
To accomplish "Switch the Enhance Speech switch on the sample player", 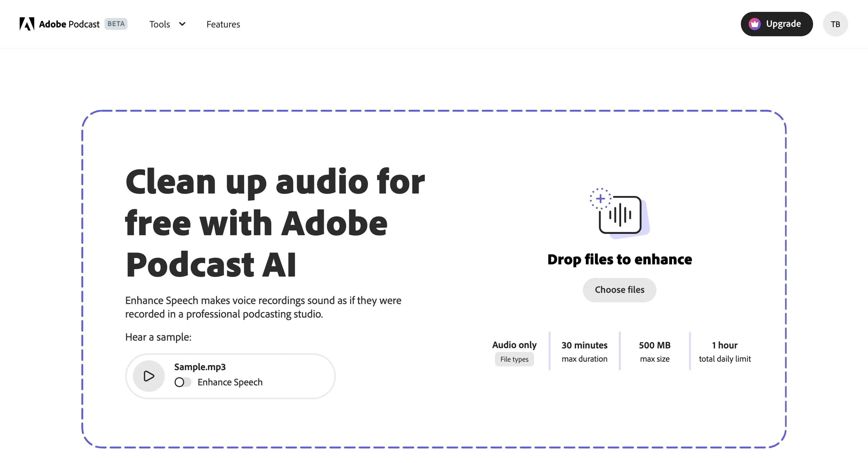I will tap(183, 382).
